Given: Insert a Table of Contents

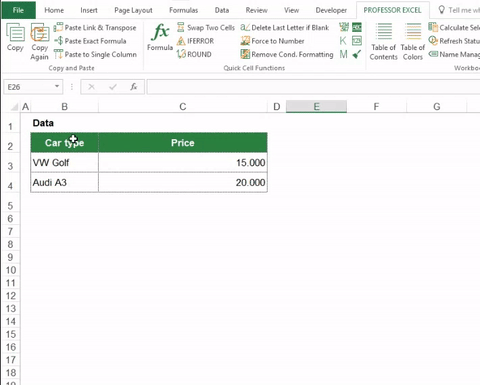Looking at the screenshot, I should point(384,41).
